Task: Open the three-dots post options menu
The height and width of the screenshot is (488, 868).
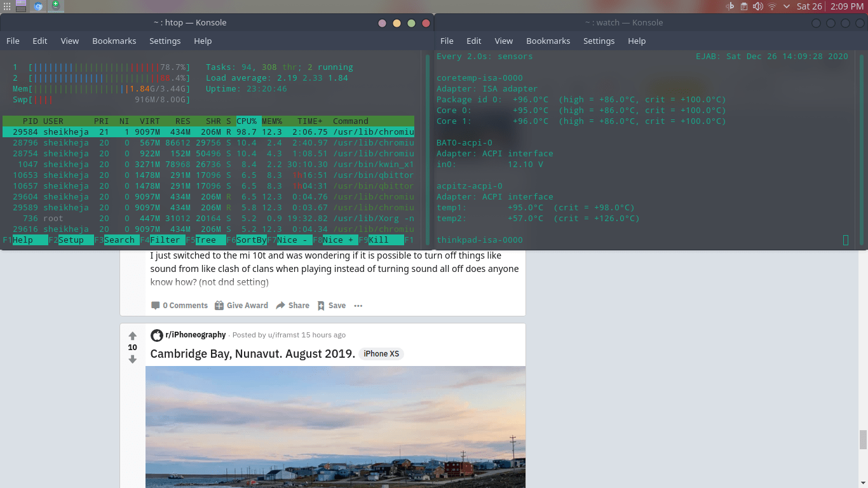Action: [x=358, y=306]
